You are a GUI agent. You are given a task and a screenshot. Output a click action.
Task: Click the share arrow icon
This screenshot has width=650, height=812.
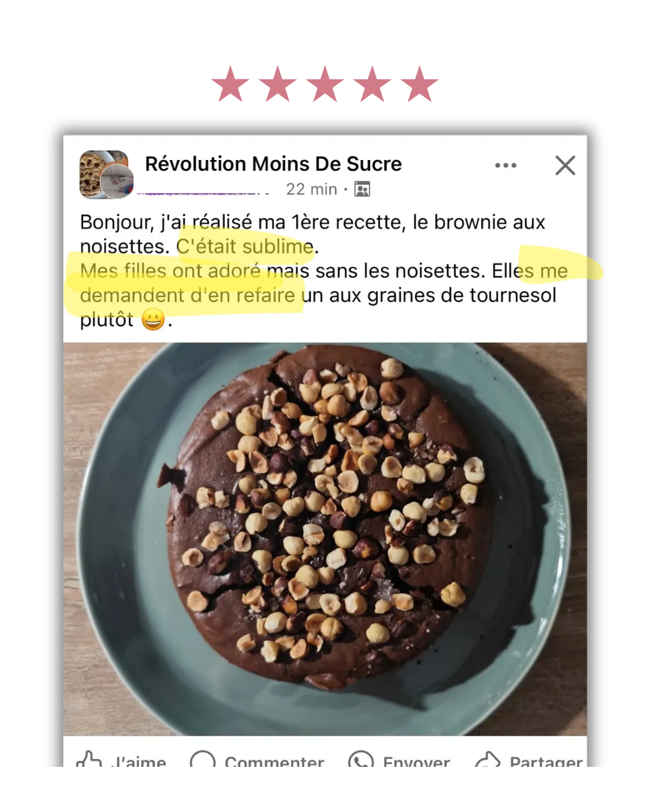(487, 760)
